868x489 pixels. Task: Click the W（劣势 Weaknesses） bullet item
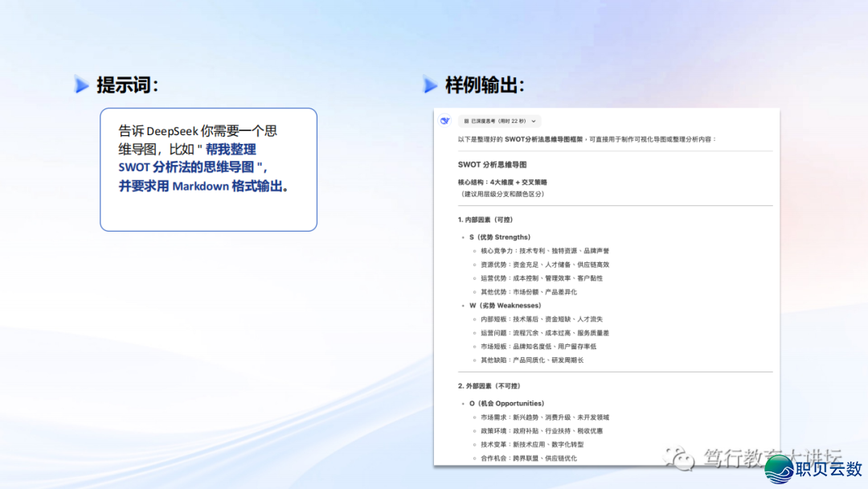[x=506, y=306]
